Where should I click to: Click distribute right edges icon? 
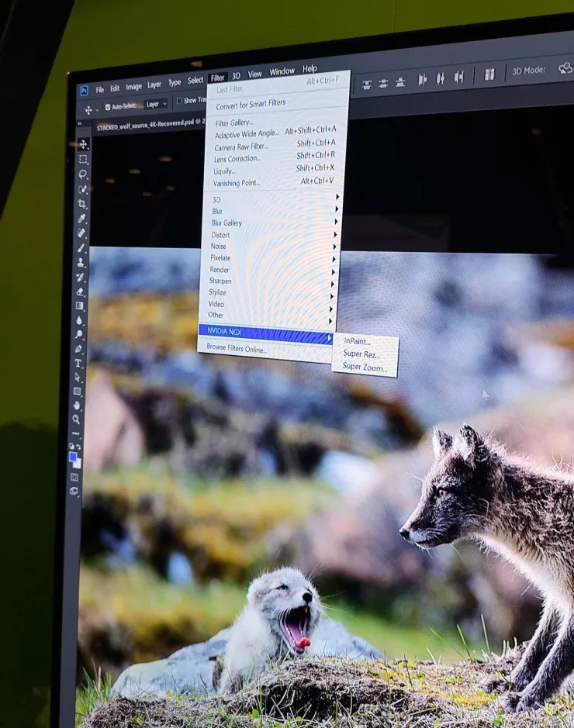[x=459, y=77]
